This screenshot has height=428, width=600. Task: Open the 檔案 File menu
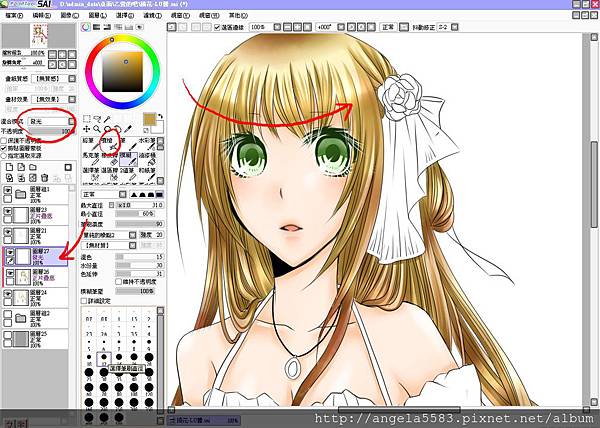(x=14, y=15)
